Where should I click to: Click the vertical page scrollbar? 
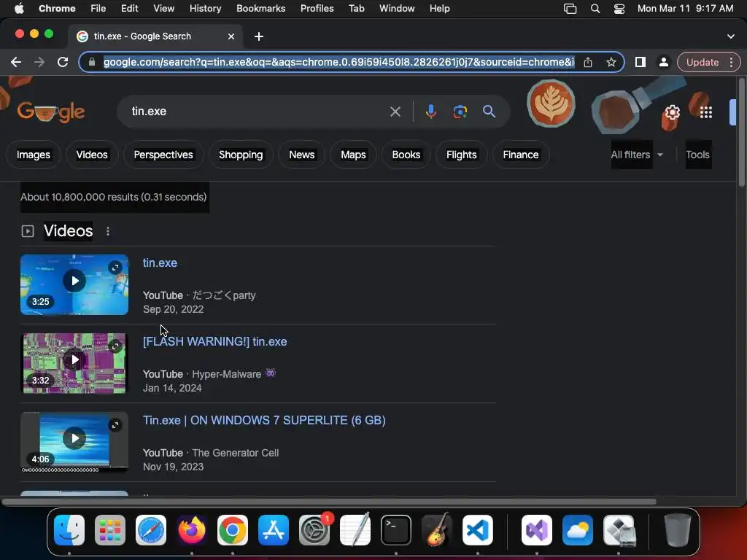point(741,133)
